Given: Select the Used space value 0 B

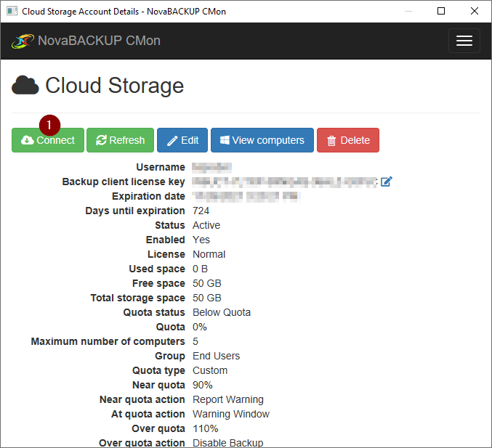Looking at the screenshot, I should coord(200,269).
